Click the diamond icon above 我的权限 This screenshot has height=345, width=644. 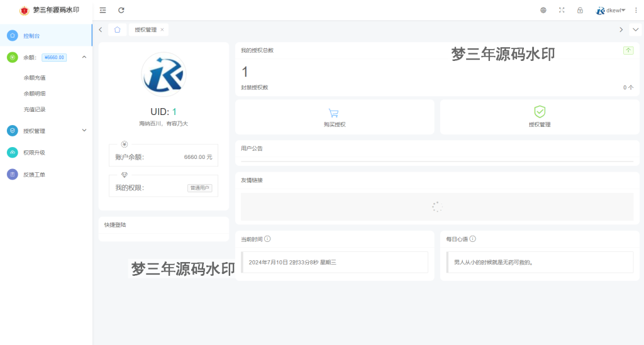tap(125, 175)
